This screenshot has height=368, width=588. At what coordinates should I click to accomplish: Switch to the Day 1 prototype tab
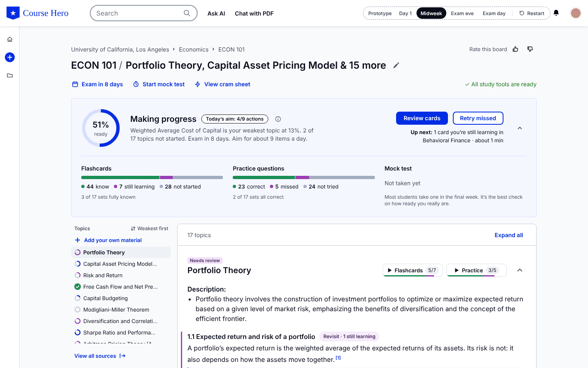click(405, 13)
